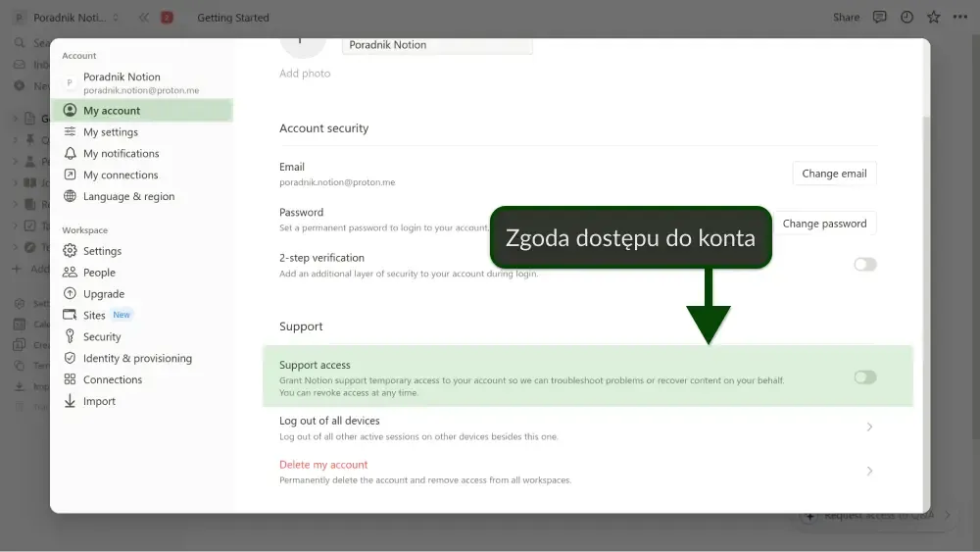Click the My notifications bell icon
Image resolution: width=980 pixels, height=552 pixels.
point(70,153)
